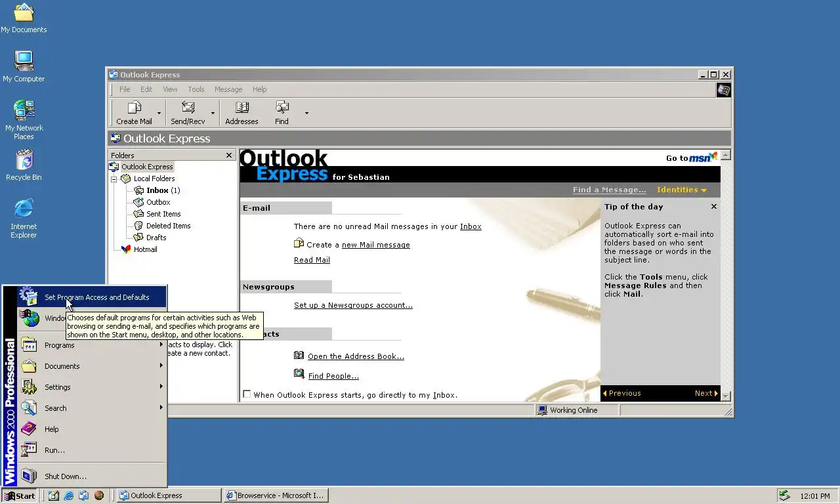The height and width of the screenshot is (504, 840).
Task: Click the Drafts folder icon
Action: (138, 238)
